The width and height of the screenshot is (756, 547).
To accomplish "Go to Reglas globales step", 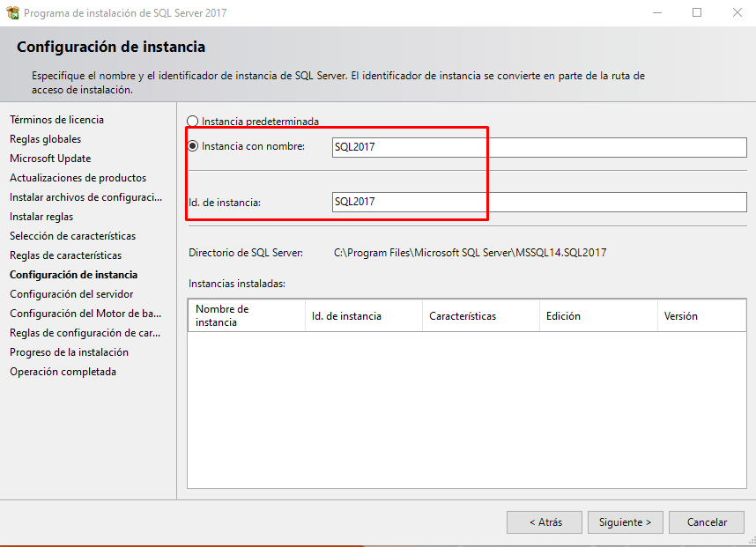I will click(x=45, y=139).
